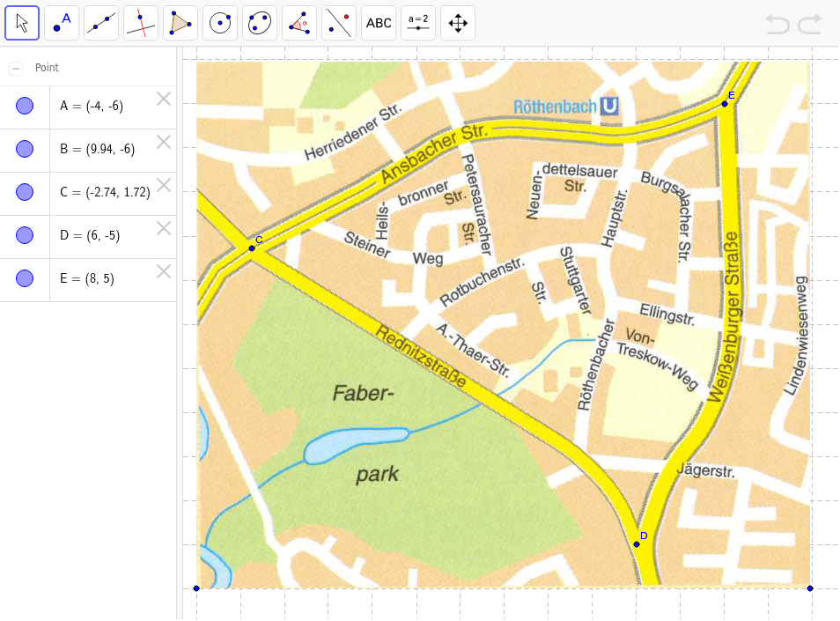This screenshot has height=621, width=840.
Task: Click point E on the map
Action: point(725,103)
